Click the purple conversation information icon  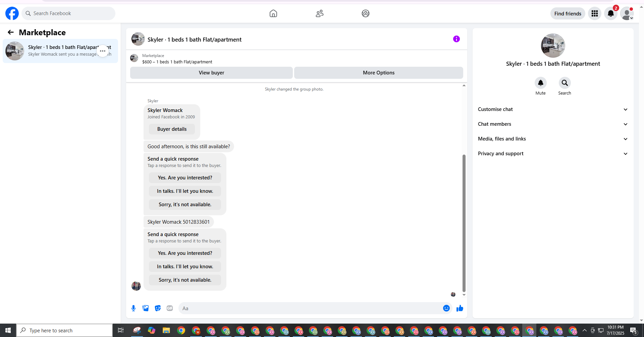coord(457,39)
